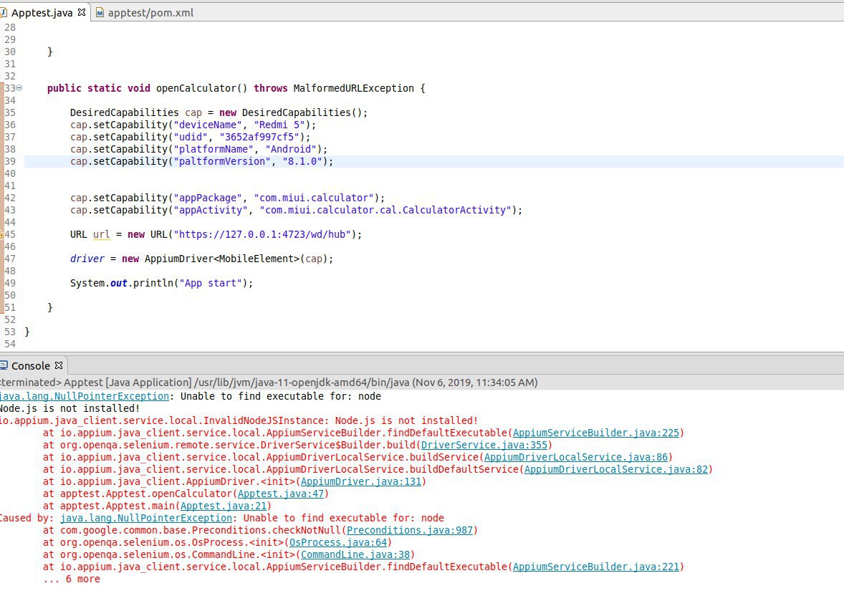The width and height of the screenshot is (844, 616).
Task: Click the CalculatorActivity appActivity string
Action: pyautogui.click(x=385, y=211)
